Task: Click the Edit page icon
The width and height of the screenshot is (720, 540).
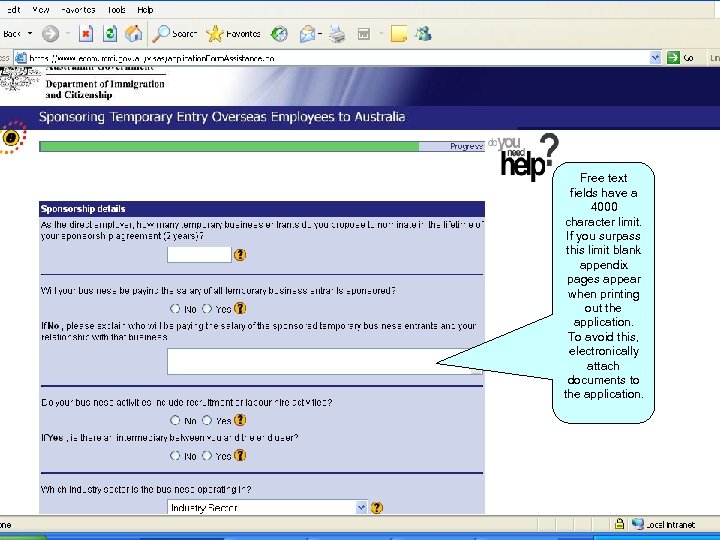Action: [x=364, y=34]
